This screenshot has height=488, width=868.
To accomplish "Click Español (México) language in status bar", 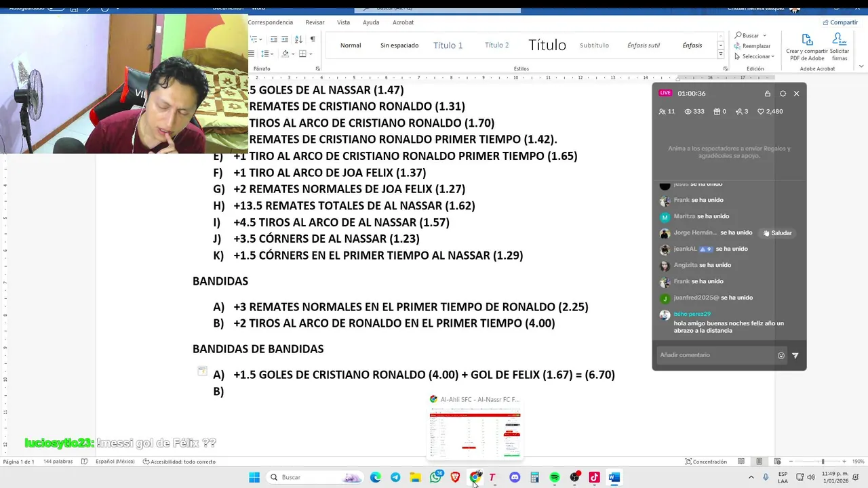I will tap(115, 462).
